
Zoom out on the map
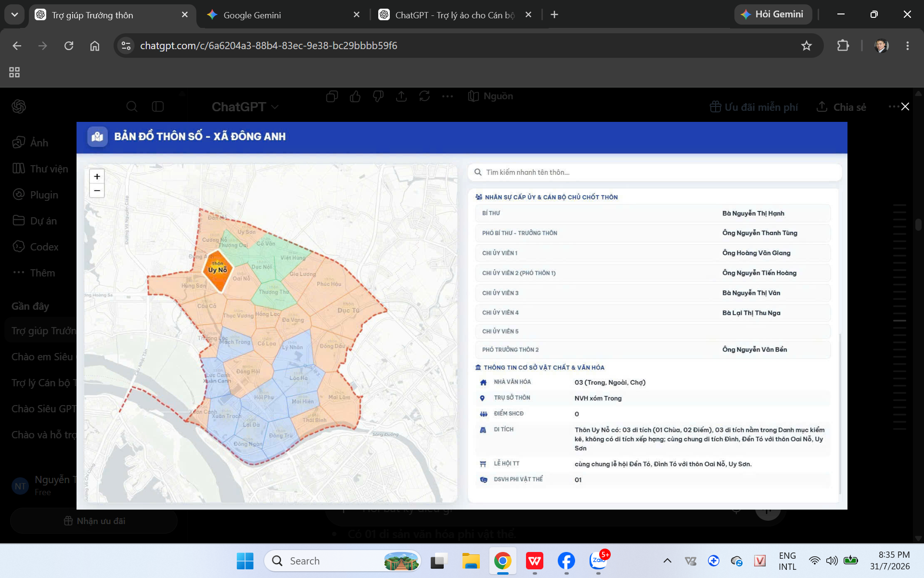[x=97, y=191]
